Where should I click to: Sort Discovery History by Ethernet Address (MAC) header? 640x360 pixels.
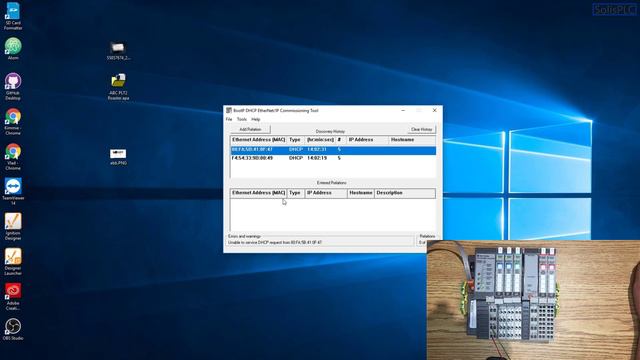(x=258, y=140)
